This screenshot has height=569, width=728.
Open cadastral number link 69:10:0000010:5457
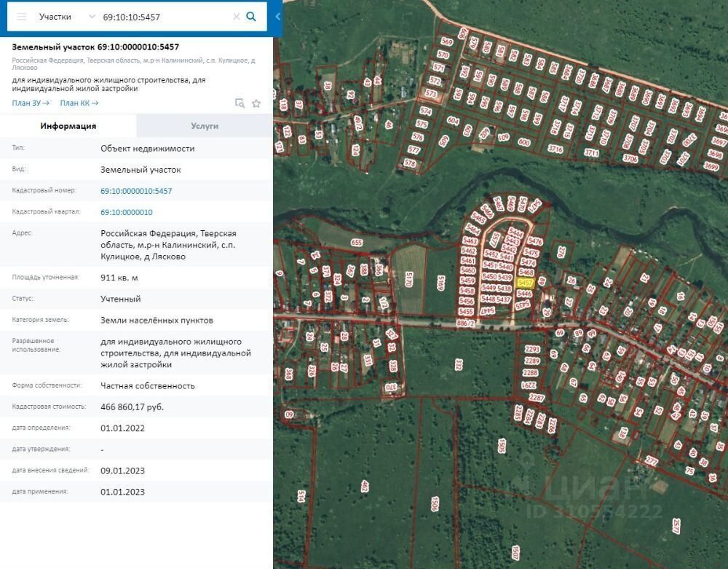(x=136, y=191)
